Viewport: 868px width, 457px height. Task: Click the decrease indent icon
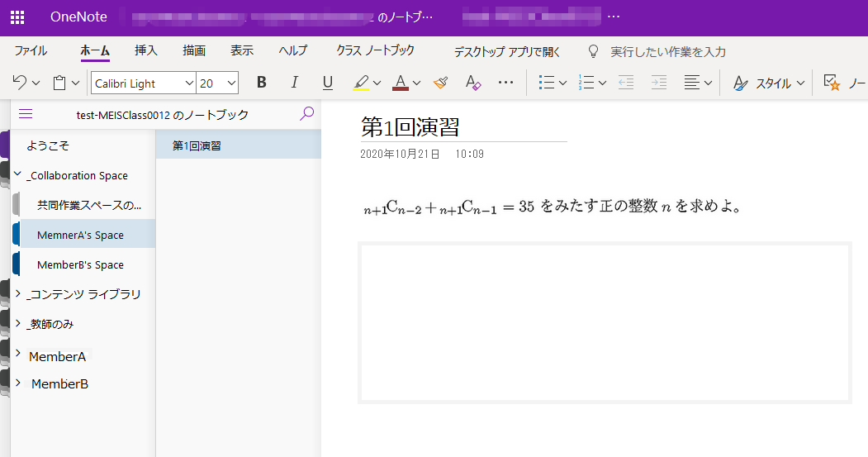pyautogui.click(x=626, y=83)
